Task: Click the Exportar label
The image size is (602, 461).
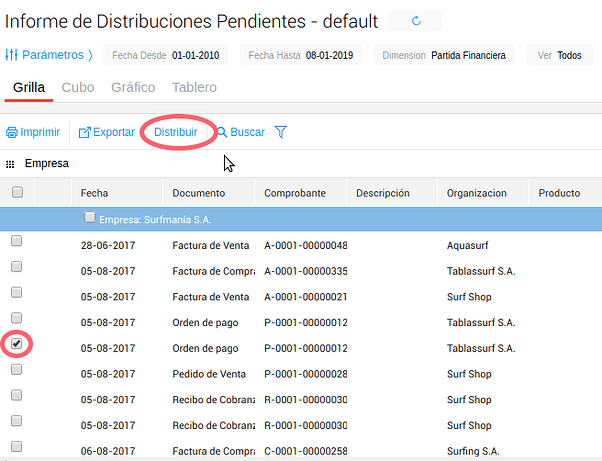Action: tap(114, 132)
